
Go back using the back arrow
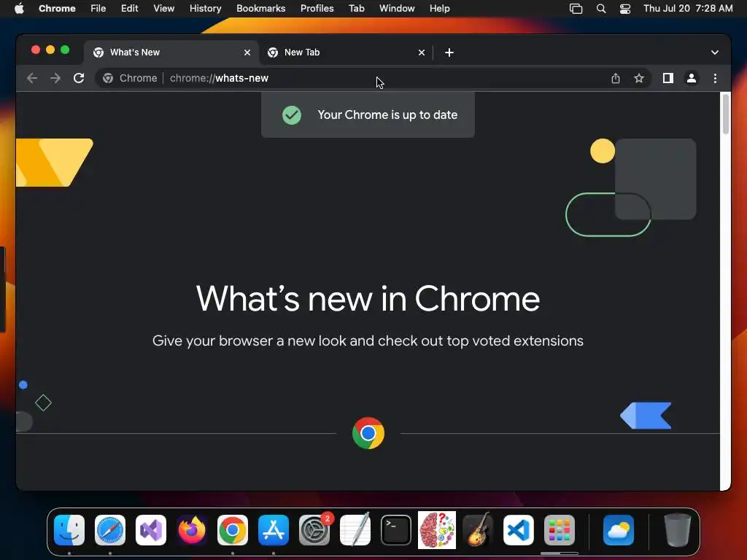click(32, 78)
